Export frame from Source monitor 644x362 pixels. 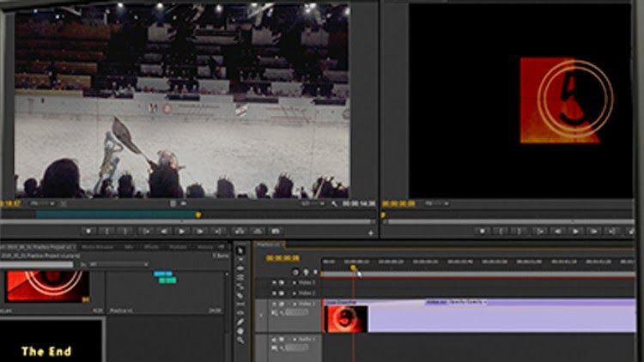[276, 232]
